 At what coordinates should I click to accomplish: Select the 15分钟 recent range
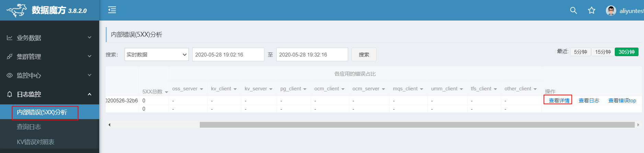coord(603,52)
